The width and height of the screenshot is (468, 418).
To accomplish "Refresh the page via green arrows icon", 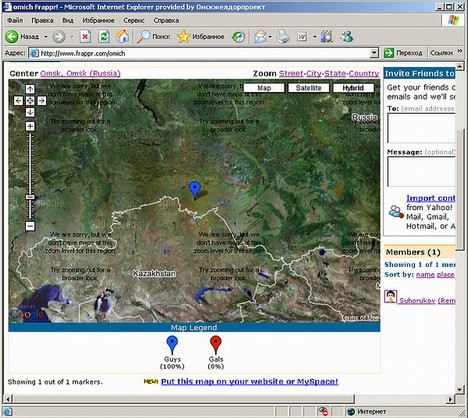I will tap(104, 36).
